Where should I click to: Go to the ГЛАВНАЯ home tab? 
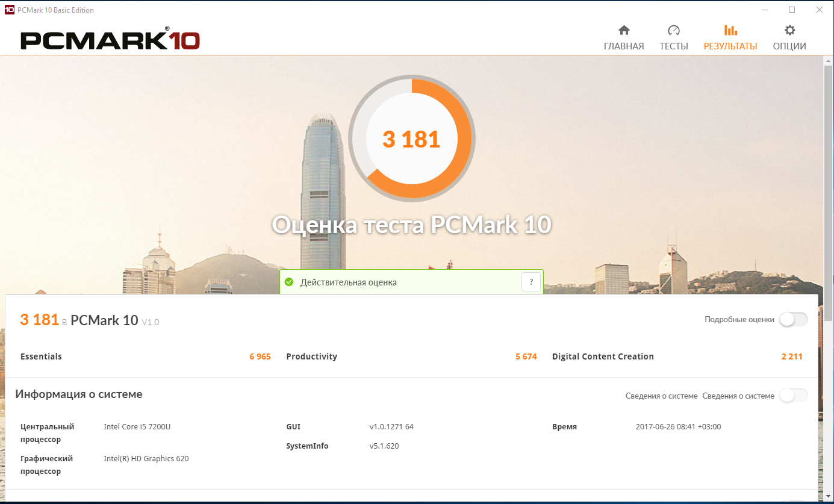(x=624, y=38)
